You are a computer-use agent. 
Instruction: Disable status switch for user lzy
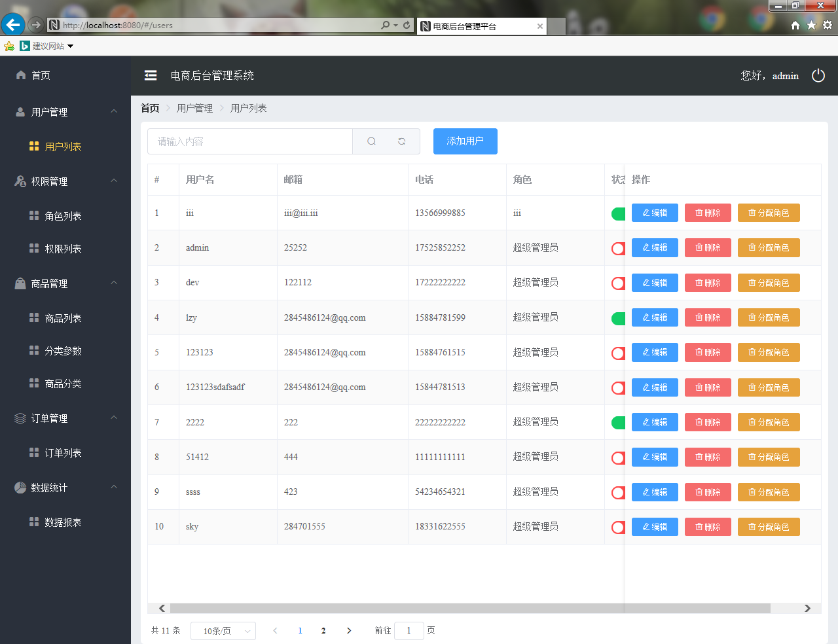tap(618, 318)
